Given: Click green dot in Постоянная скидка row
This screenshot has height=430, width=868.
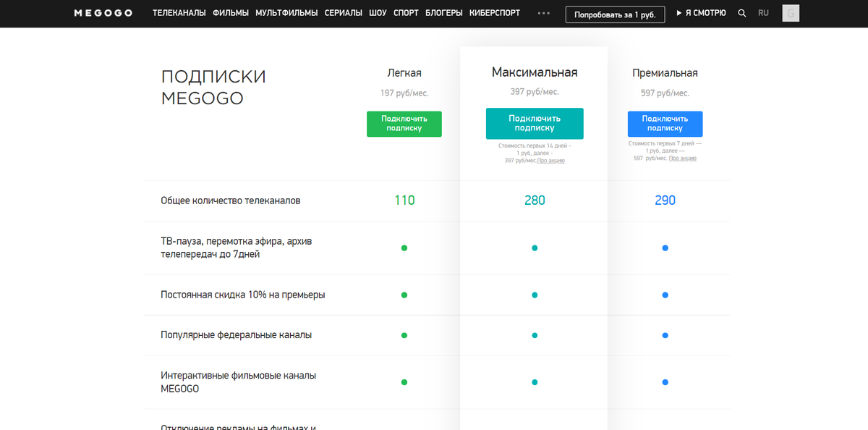Looking at the screenshot, I should click(x=404, y=295).
